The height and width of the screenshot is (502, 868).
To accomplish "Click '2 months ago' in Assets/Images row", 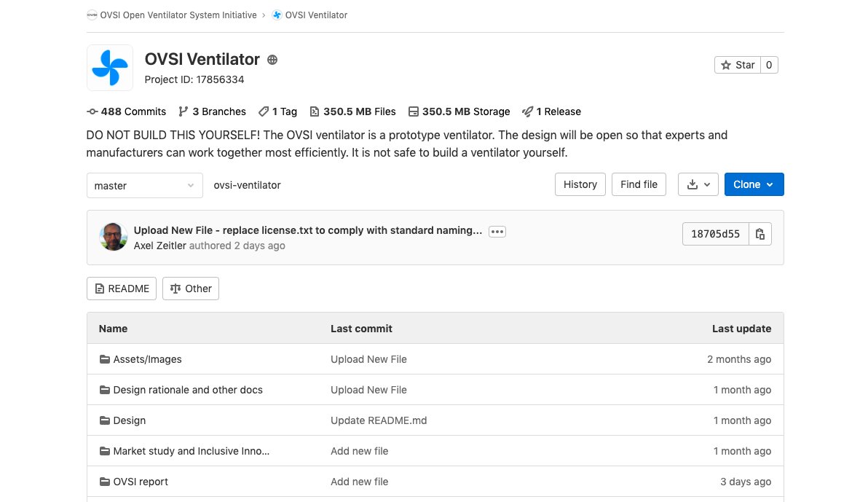I will coord(739,359).
